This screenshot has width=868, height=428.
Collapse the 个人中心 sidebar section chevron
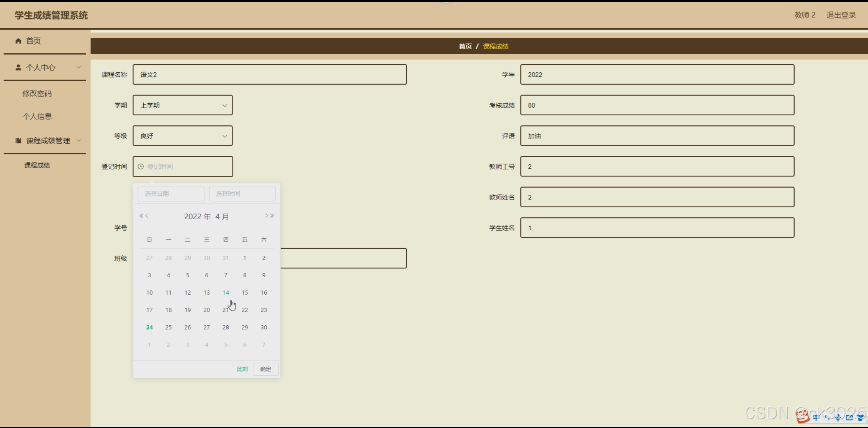(79, 67)
